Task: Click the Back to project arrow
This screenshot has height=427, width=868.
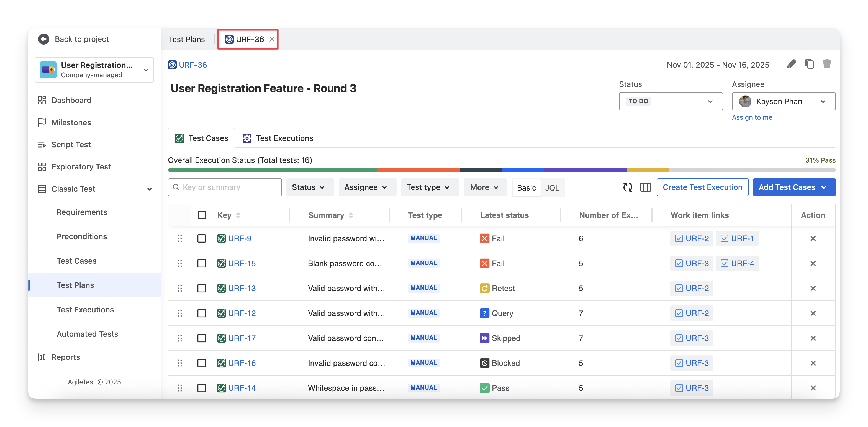Action: pos(44,39)
